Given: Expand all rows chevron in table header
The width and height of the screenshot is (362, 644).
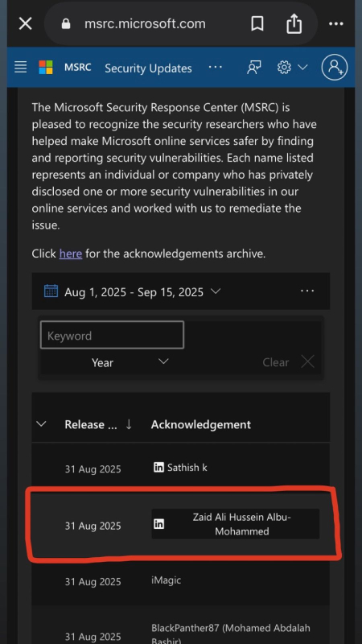Looking at the screenshot, I should [41, 424].
